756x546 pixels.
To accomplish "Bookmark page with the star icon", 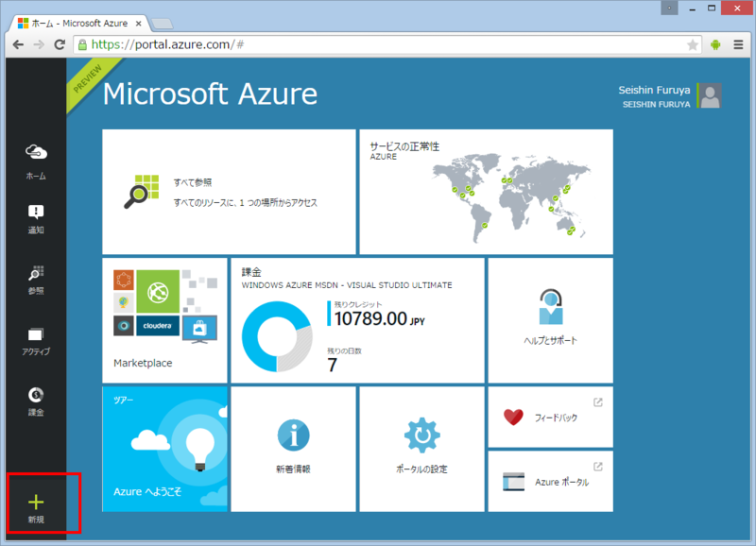I will tap(693, 44).
